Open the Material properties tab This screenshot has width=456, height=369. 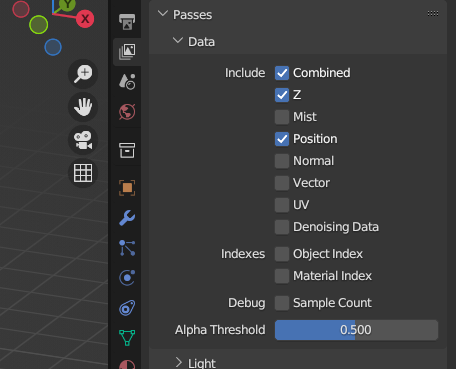pyautogui.click(x=127, y=364)
